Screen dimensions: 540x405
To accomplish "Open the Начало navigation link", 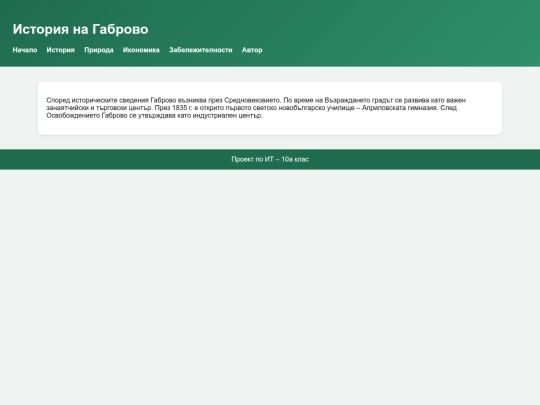I will tap(25, 50).
